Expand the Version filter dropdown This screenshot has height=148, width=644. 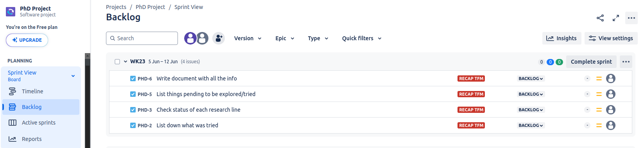[248, 38]
